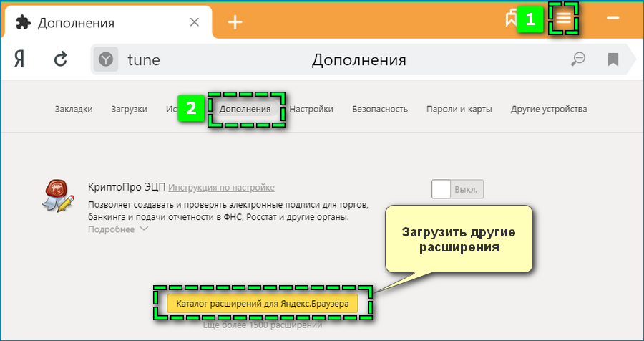Image resolution: width=644 pixels, height=341 pixels.
Task: Select the Дополнения browser tab
Action: pyautogui.click(x=109, y=22)
